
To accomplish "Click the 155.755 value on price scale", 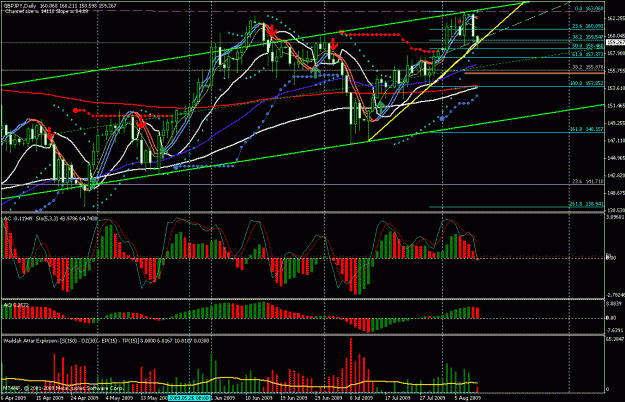I will click(615, 71).
